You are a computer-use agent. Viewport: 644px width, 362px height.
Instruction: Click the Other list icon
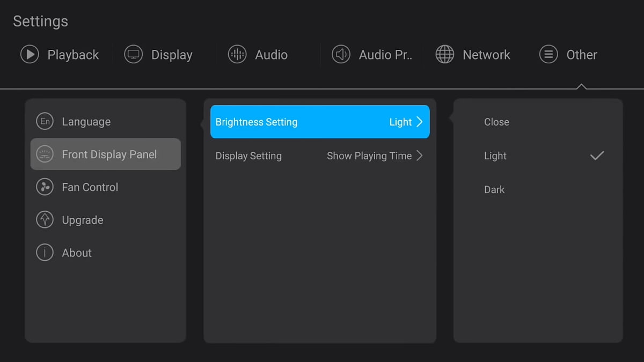click(548, 54)
